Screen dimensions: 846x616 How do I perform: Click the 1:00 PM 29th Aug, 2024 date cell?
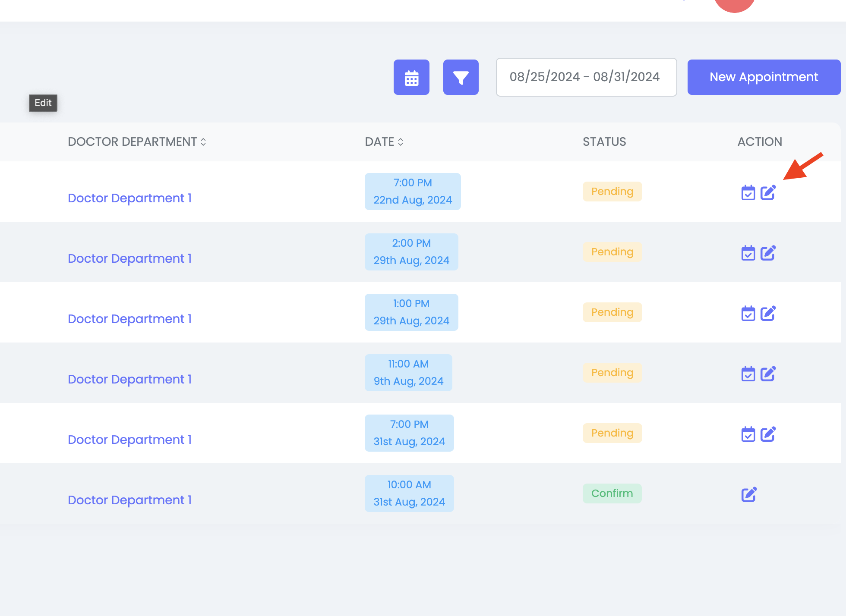click(x=411, y=312)
